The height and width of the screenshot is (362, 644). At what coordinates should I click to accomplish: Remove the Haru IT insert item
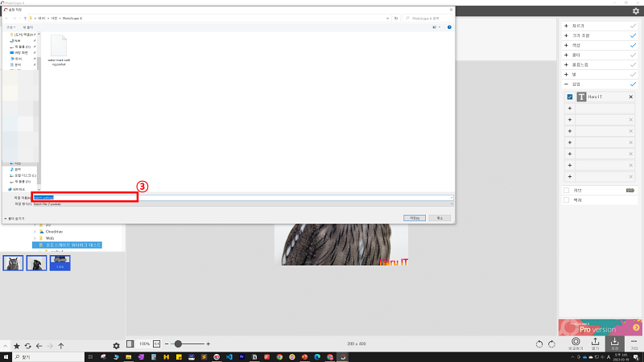631,97
